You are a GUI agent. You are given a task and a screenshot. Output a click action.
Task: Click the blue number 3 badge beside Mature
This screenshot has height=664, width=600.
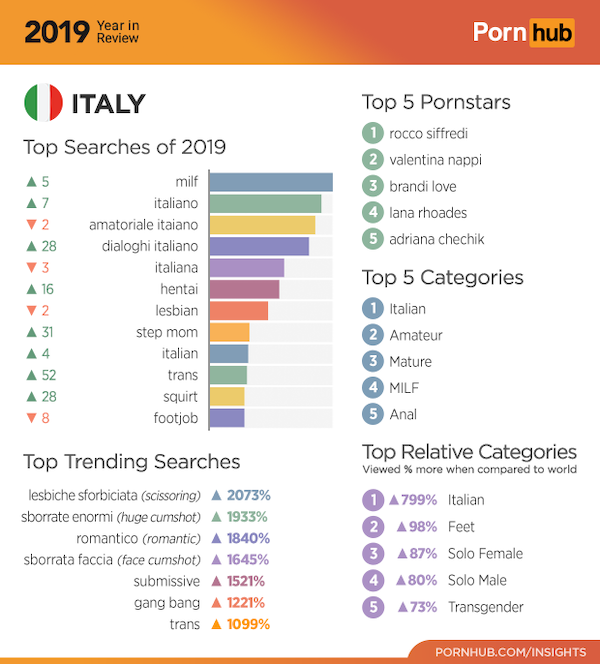point(372,361)
